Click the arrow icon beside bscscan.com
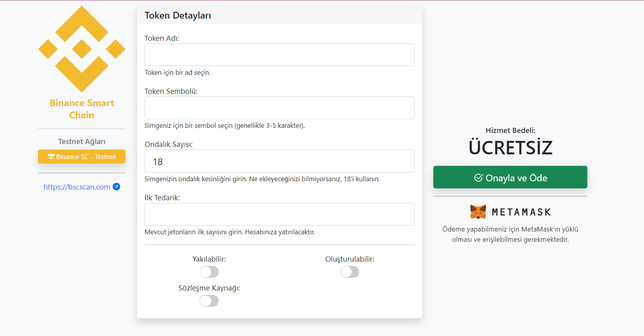The image size is (644, 336). (116, 187)
